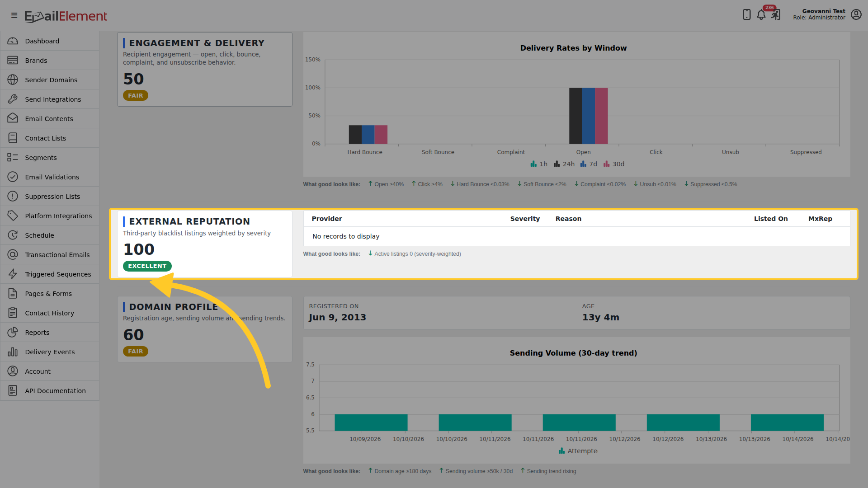Sort by Provider column header

point(327,219)
